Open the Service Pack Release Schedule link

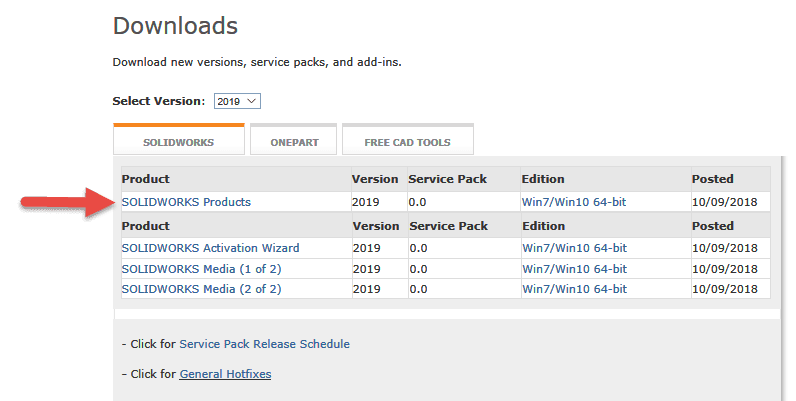coord(264,344)
